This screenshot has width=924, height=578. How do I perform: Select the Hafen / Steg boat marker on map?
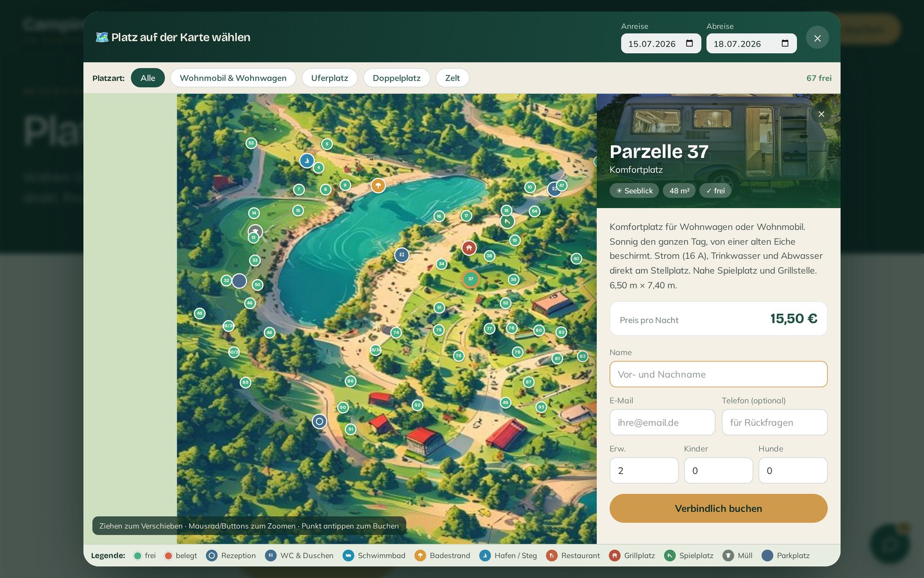click(x=307, y=161)
